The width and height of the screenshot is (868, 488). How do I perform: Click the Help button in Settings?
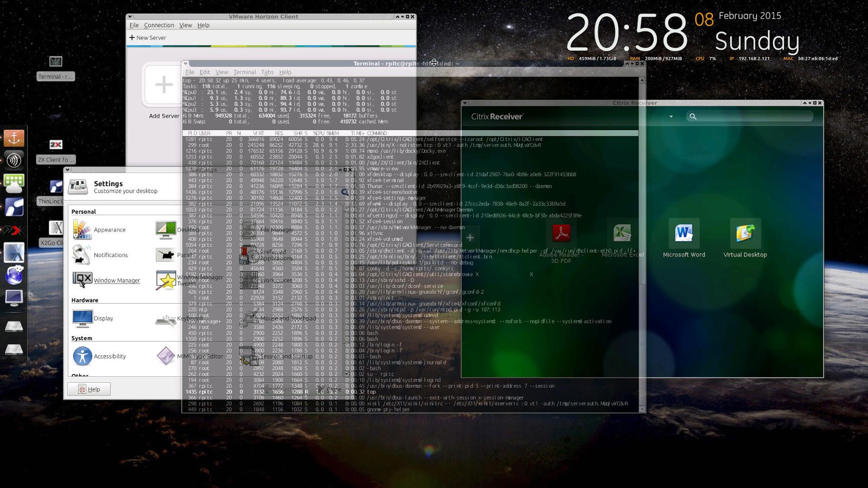click(89, 389)
